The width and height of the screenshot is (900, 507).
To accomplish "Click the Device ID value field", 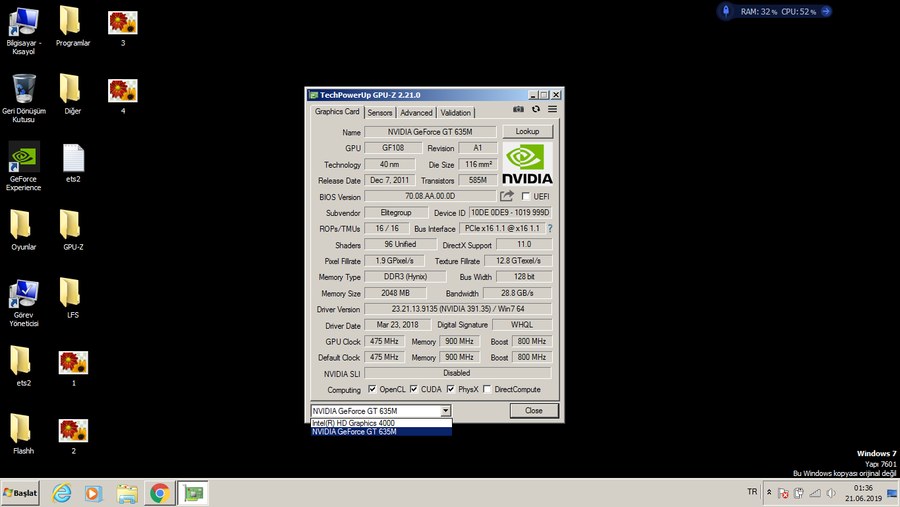I will tap(510, 212).
